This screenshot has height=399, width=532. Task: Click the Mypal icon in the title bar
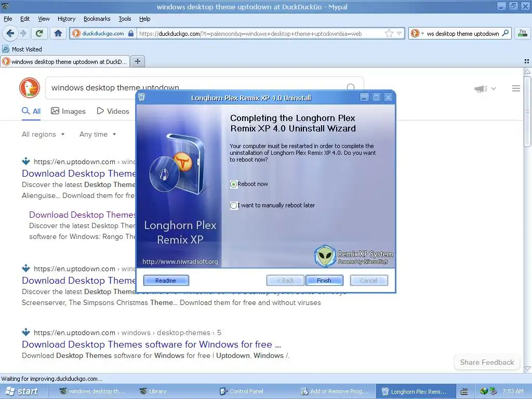(5, 6)
